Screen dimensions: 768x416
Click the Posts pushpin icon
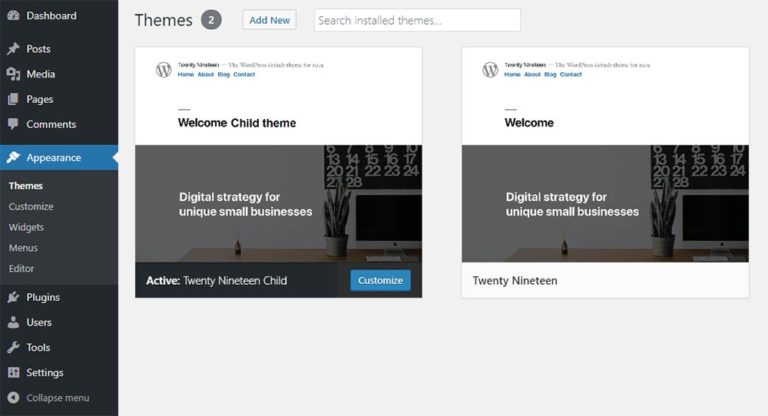click(x=13, y=49)
